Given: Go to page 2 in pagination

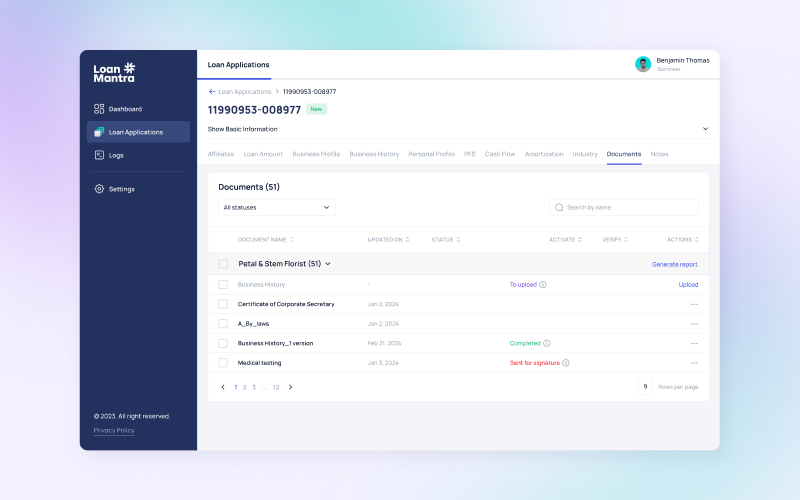Looking at the screenshot, I should point(244,387).
